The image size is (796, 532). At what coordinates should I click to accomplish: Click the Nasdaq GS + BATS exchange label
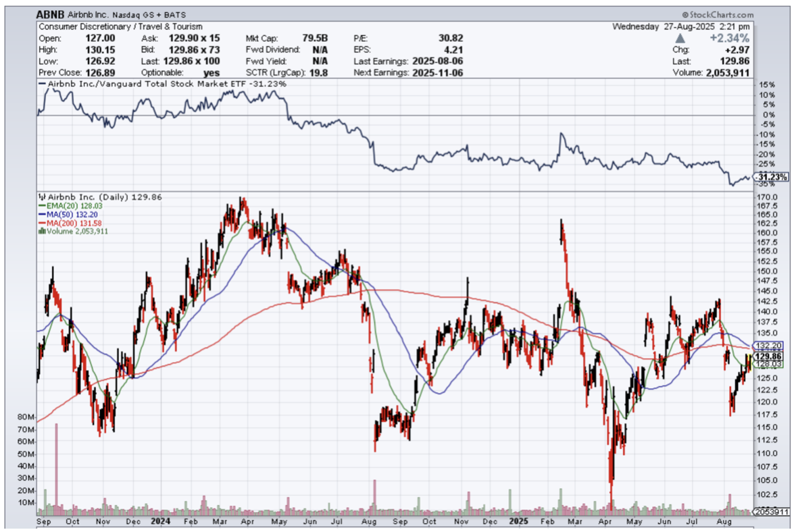tap(149, 15)
